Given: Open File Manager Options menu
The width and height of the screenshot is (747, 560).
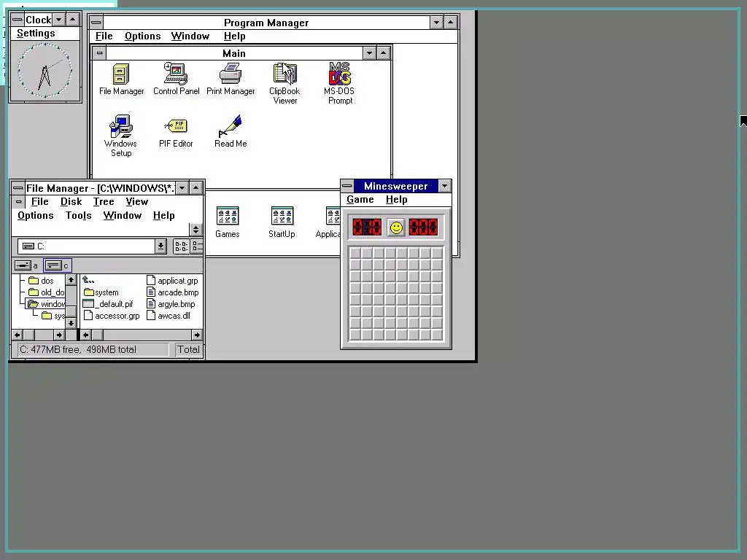Looking at the screenshot, I should click(x=36, y=216).
